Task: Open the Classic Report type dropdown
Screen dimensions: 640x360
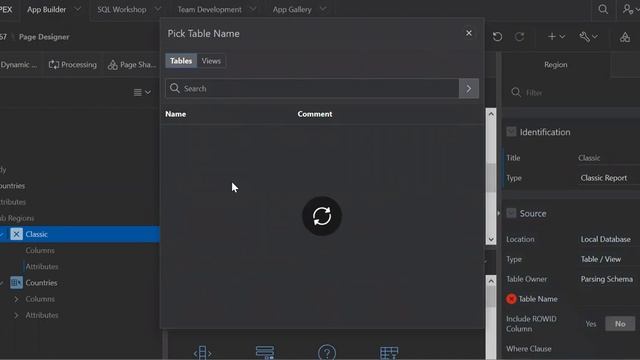Action: (x=608, y=178)
